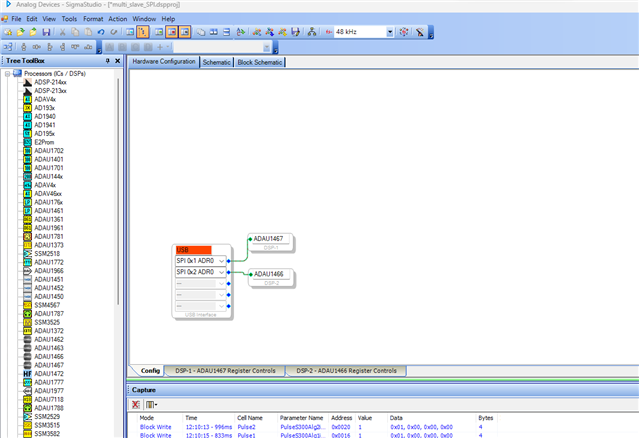The image size is (639, 438).
Task: Switch to the Hardware Configuration tab
Action: tap(164, 62)
